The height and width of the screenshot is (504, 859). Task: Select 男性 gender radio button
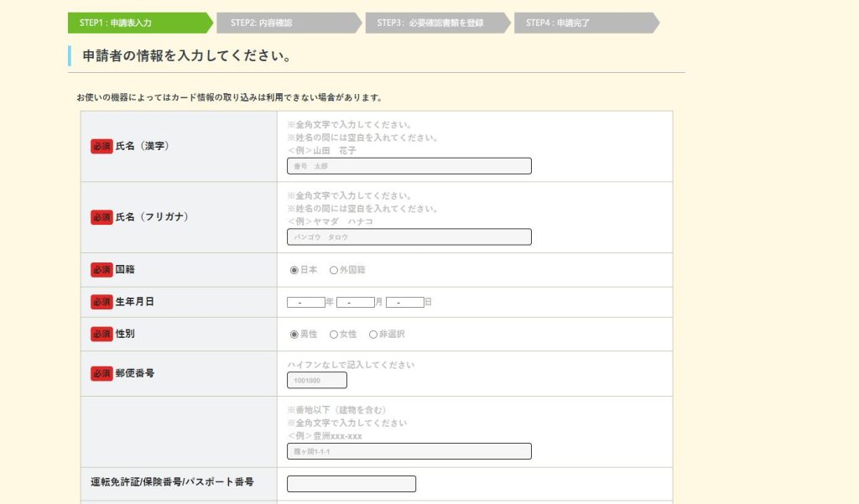294,334
